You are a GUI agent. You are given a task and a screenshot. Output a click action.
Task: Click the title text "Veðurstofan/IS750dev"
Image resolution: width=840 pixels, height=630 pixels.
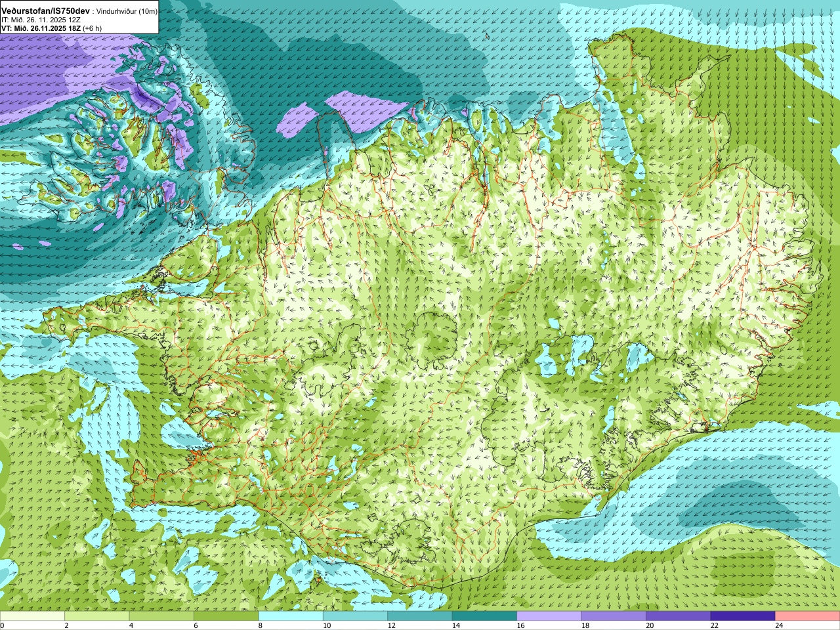(x=46, y=11)
